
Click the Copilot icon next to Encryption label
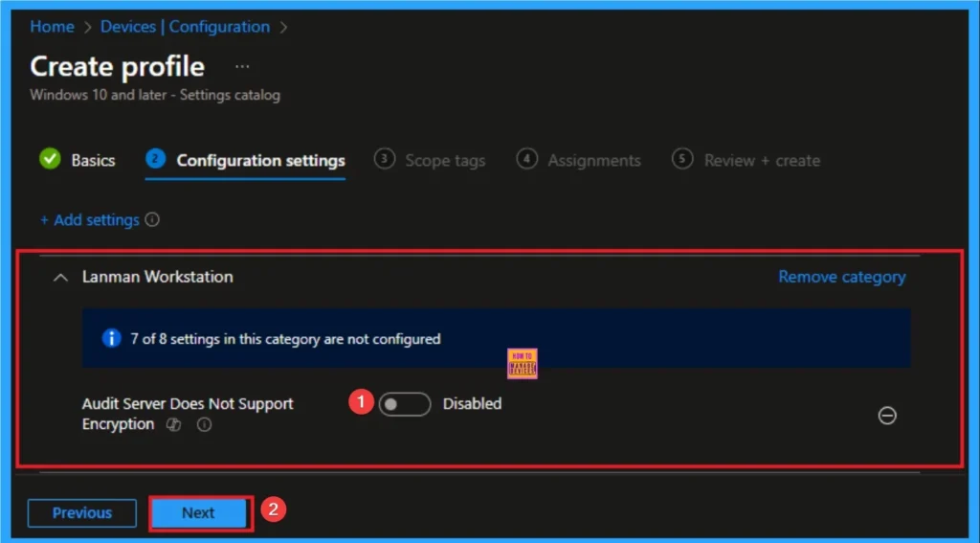173,425
